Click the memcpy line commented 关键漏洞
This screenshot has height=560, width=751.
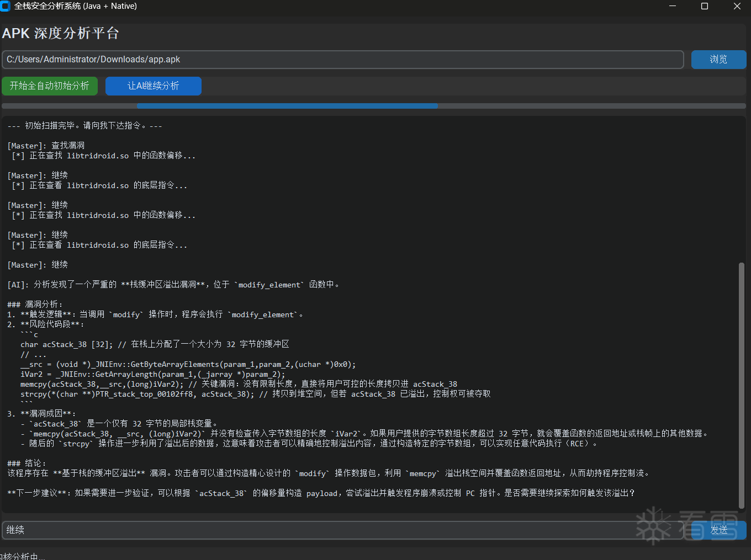[239, 384]
